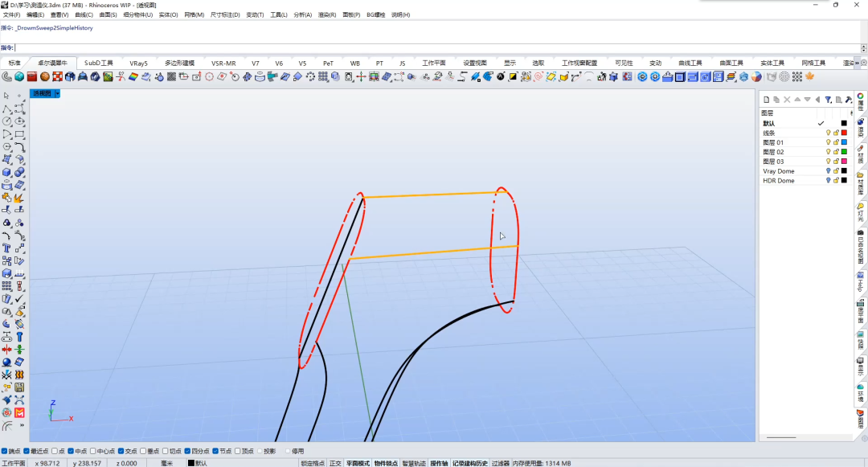868x467 pixels.
Task: Change the blue color swatch of 图层 01
Action: tap(844, 142)
